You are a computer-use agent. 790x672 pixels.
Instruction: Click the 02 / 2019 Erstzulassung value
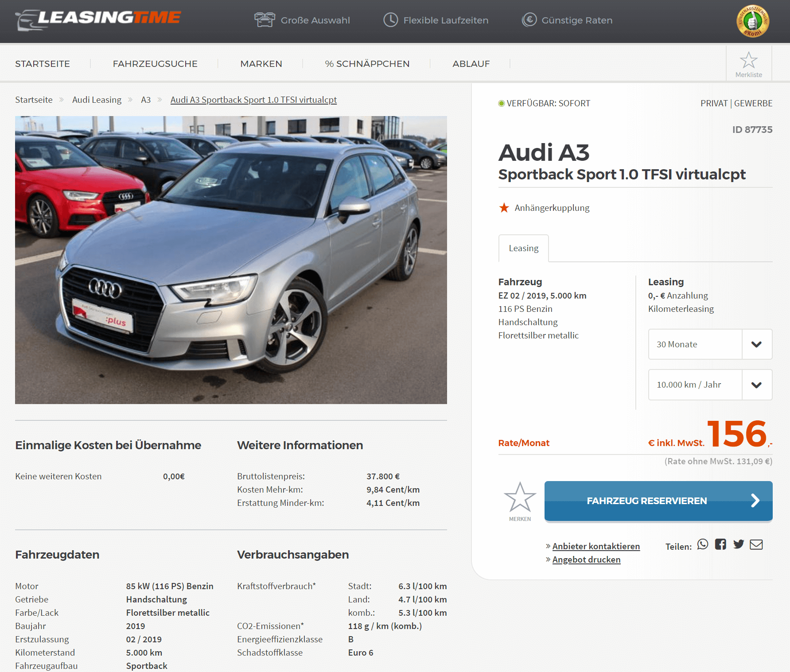[144, 639]
